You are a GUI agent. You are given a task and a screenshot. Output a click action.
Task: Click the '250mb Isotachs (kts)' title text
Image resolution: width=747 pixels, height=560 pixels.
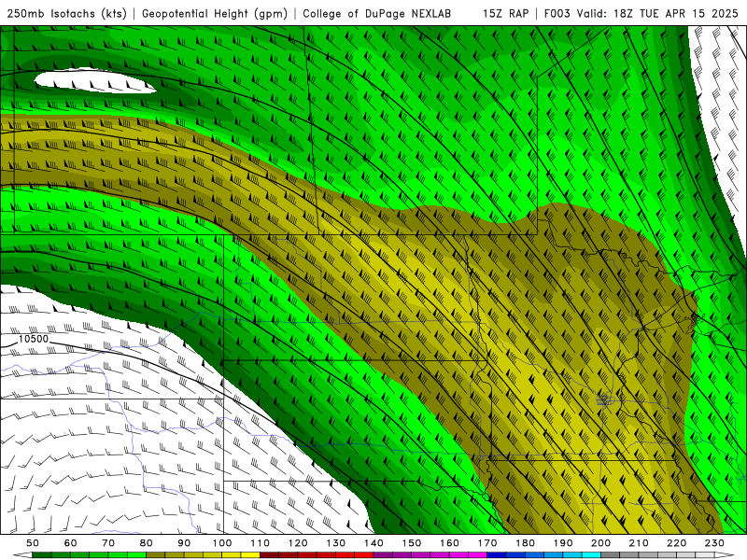click(x=67, y=14)
